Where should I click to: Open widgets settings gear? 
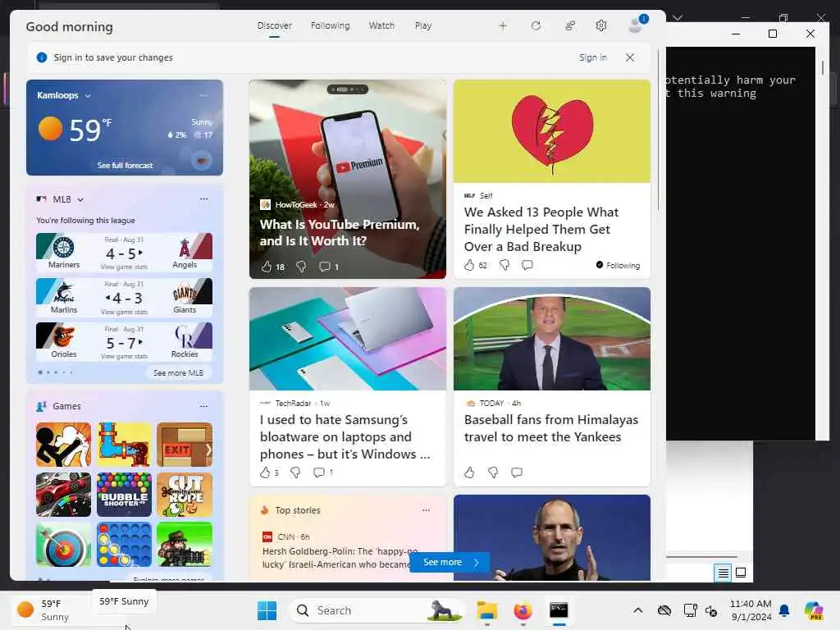pos(601,25)
